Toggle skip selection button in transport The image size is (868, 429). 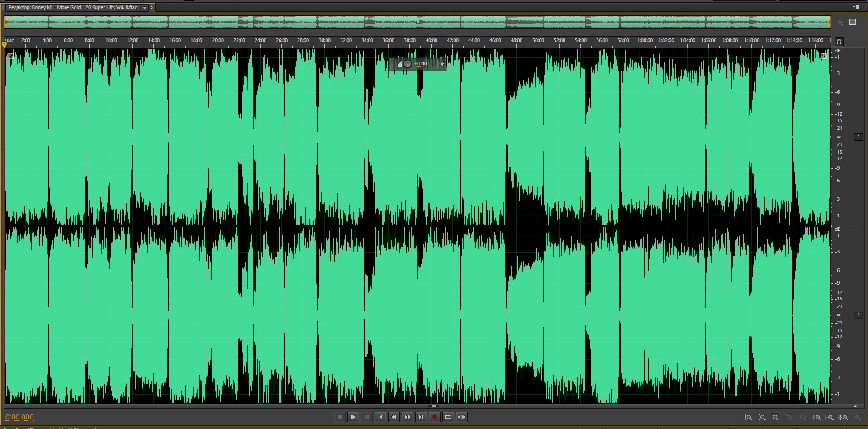461,417
